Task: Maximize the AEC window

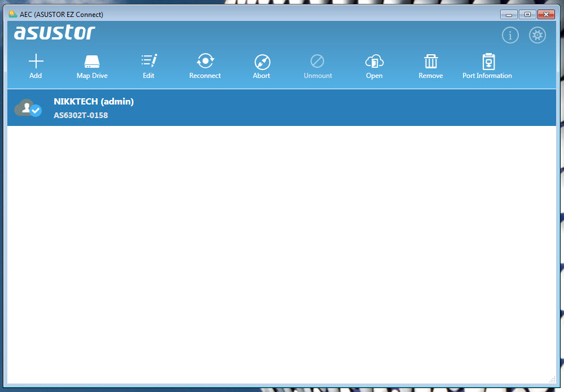Action: (x=527, y=14)
